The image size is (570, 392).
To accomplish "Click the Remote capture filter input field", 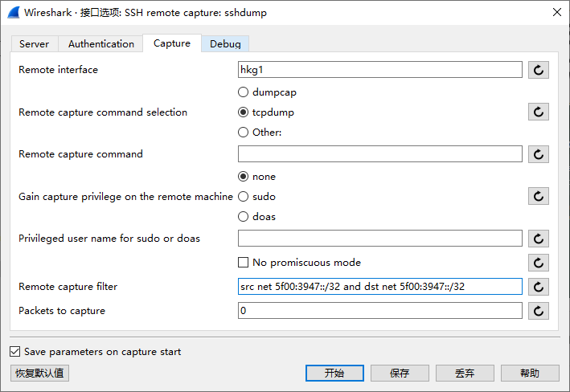I will coord(380,287).
